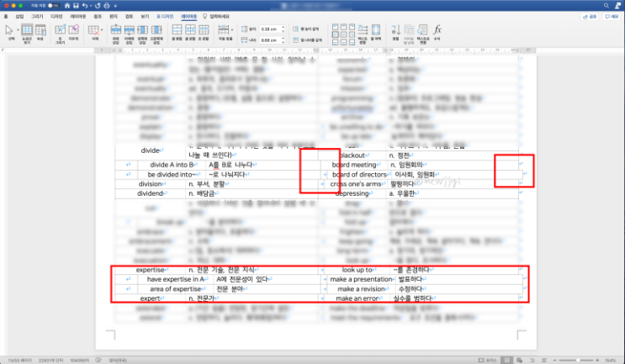Click the zoom in plus button
Image resolution: width=625 pixels, height=364 pixels.
[x=597, y=360]
